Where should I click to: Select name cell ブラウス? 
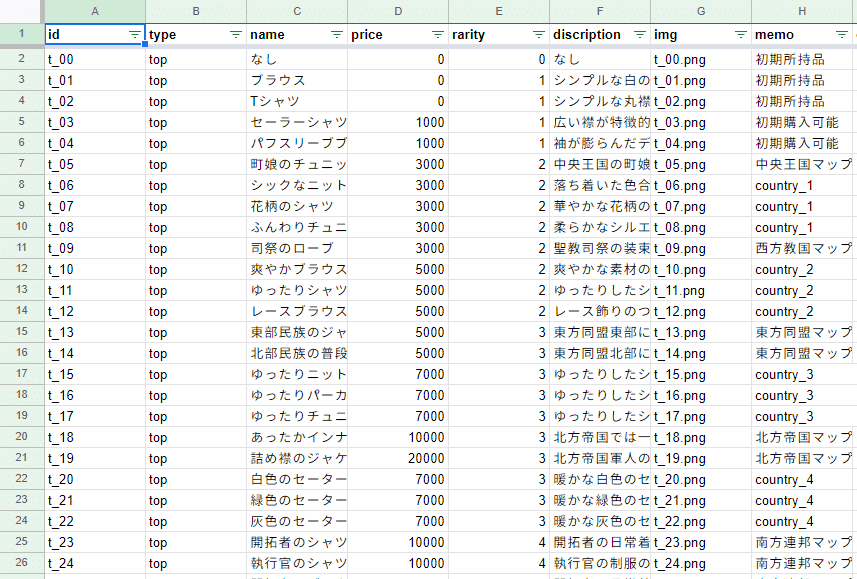point(297,80)
